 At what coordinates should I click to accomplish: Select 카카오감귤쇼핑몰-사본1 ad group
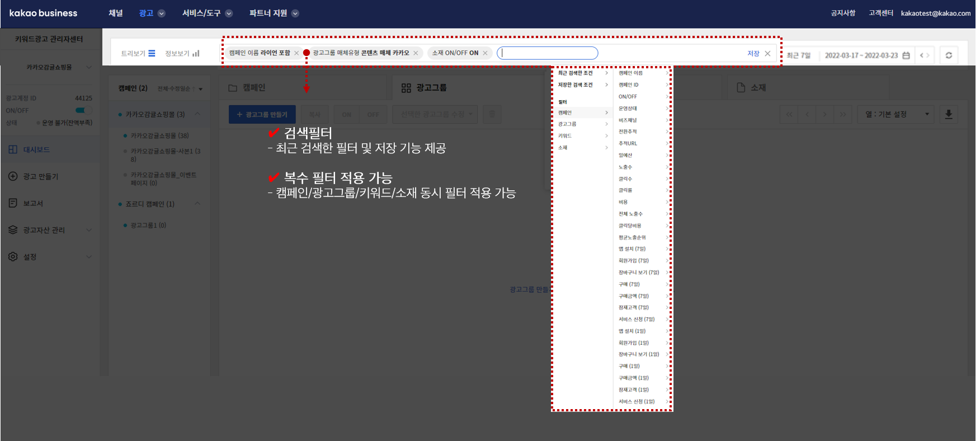(x=165, y=155)
